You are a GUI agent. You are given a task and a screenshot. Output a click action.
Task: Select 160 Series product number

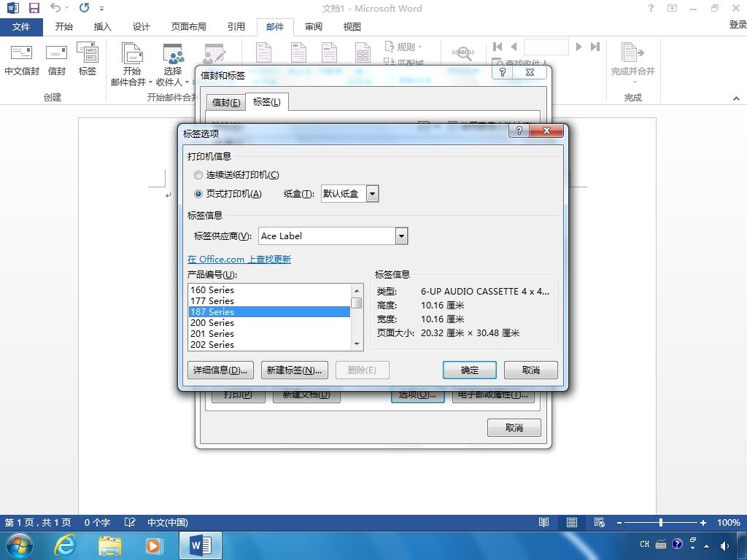[269, 290]
